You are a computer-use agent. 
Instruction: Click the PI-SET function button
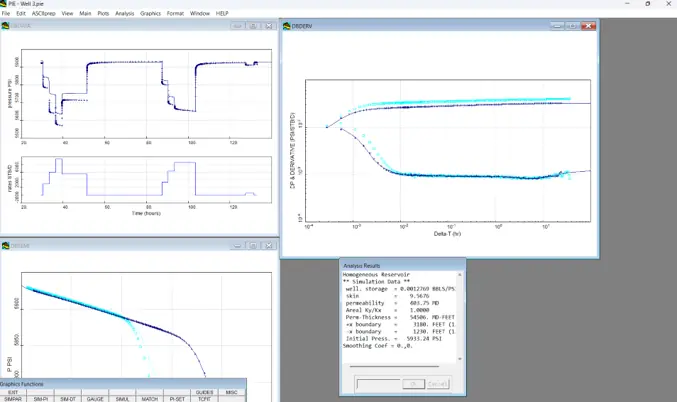tap(177, 399)
